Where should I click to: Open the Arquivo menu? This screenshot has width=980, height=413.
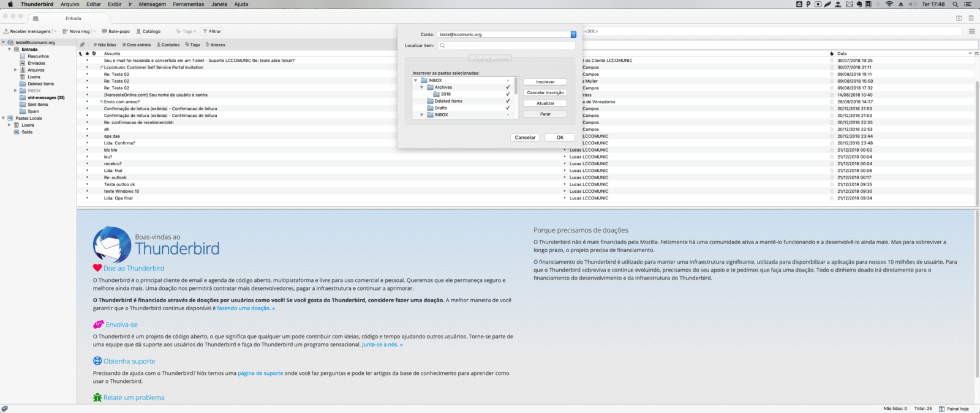coord(70,4)
